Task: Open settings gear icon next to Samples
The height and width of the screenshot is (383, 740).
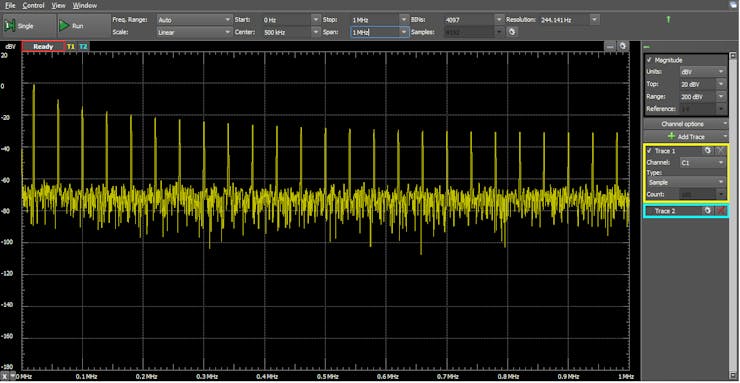Action: coord(513,32)
